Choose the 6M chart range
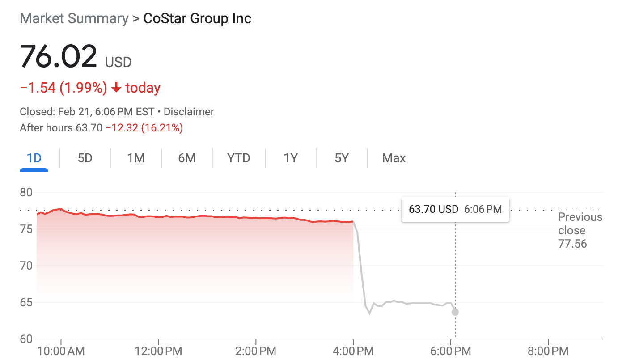The width and height of the screenshot is (635, 364). coord(187,158)
